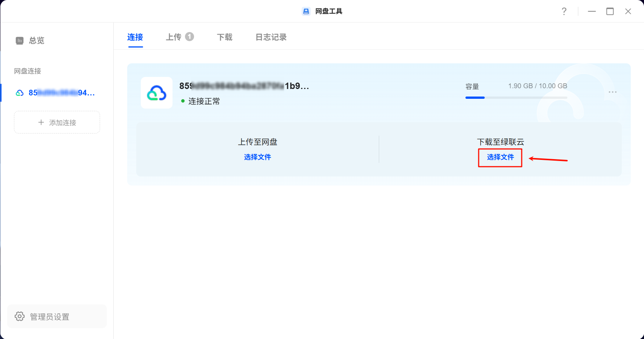Image resolution: width=644 pixels, height=339 pixels.
Task: Switch to the 下载 tab
Action: 225,37
